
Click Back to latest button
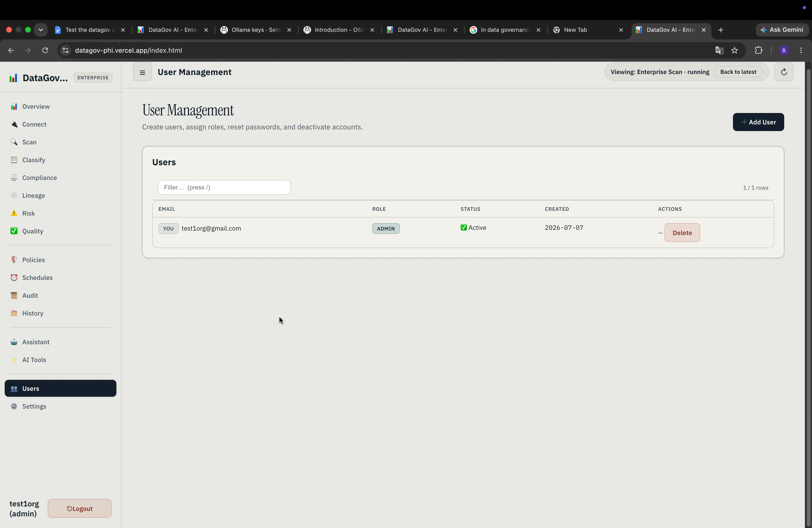[738, 72]
